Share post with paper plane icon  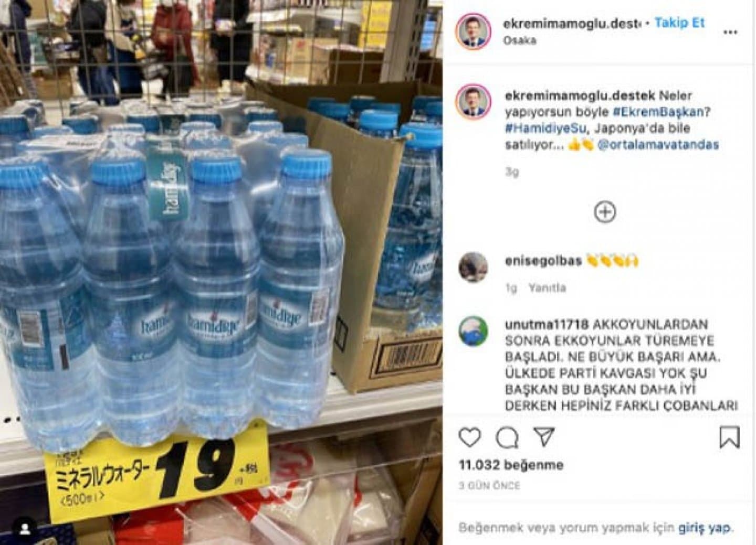tap(544, 436)
